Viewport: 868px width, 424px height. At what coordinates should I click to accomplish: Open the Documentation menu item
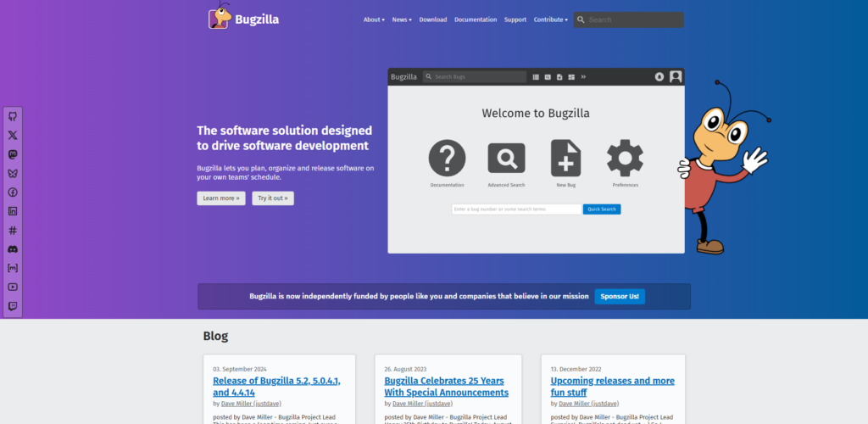click(x=475, y=20)
